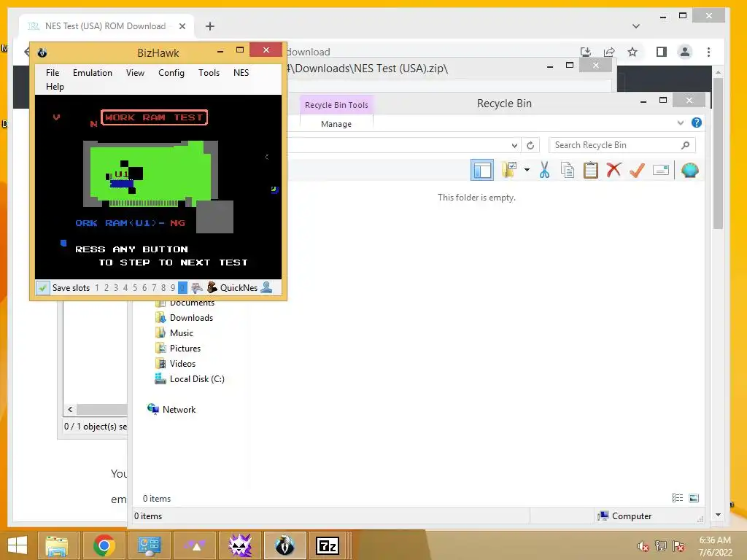This screenshot has width=747, height=560.
Task: Open Chrome's three-dot menu
Action: [708, 52]
